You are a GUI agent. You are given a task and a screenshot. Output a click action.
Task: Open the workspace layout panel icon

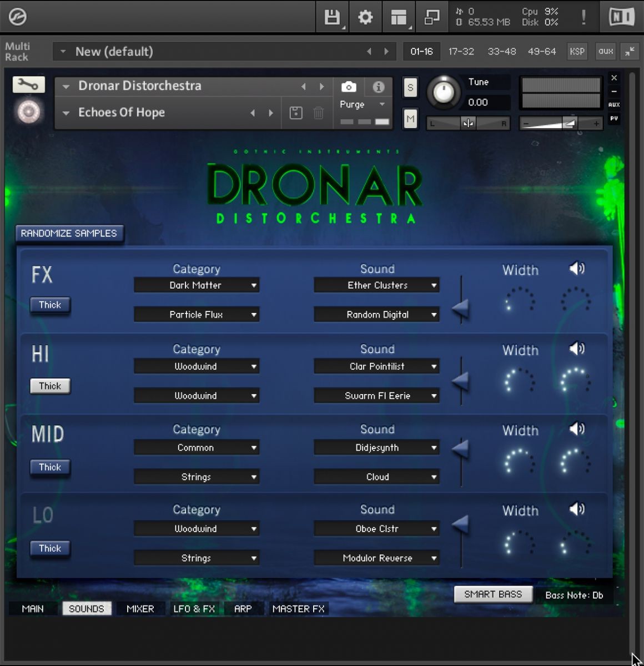pyautogui.click(x=399, y=17)
